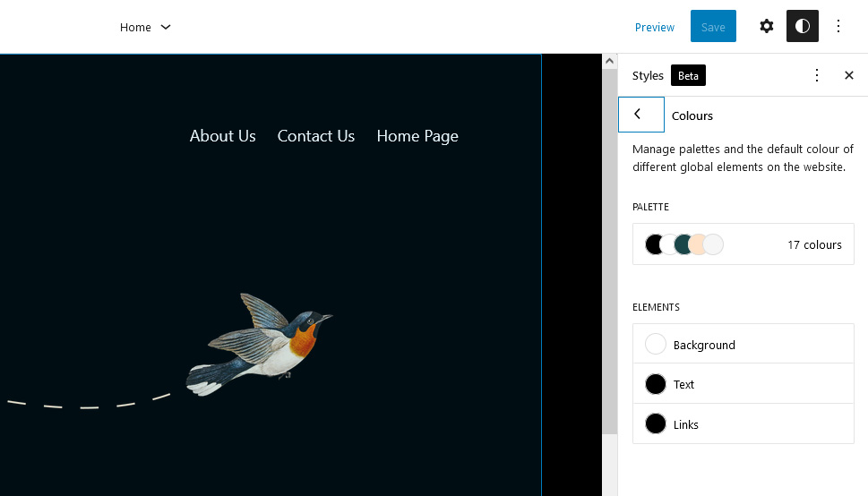The height and width of the screenshot is (496, 868).
Task: Click the peach palette swatch
Action: point(698,244)
